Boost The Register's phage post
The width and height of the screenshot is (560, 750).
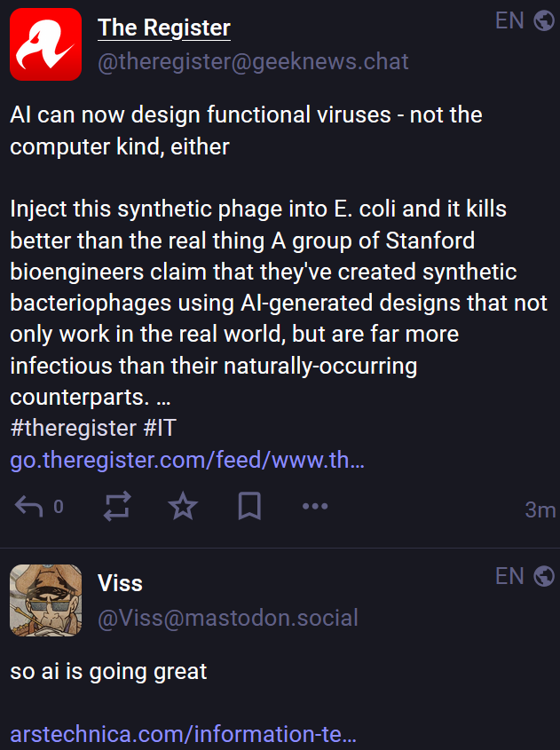click(117, 507)
